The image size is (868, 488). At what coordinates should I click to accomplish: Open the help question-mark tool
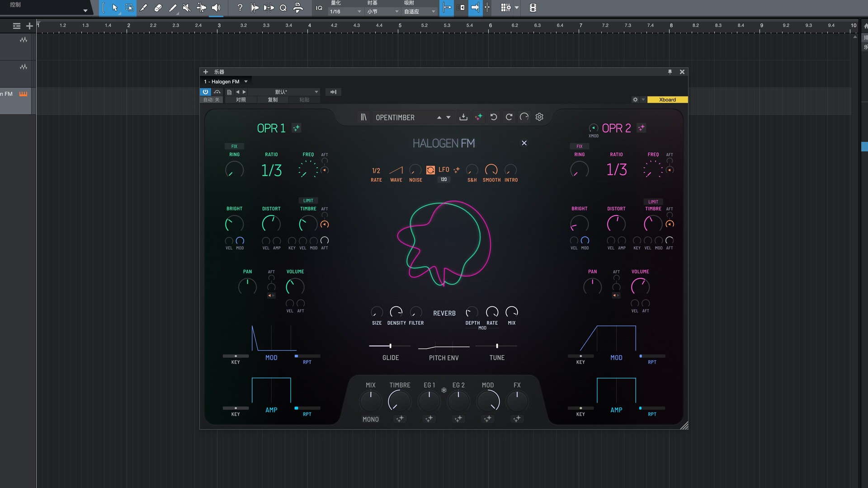coord(240,8)
